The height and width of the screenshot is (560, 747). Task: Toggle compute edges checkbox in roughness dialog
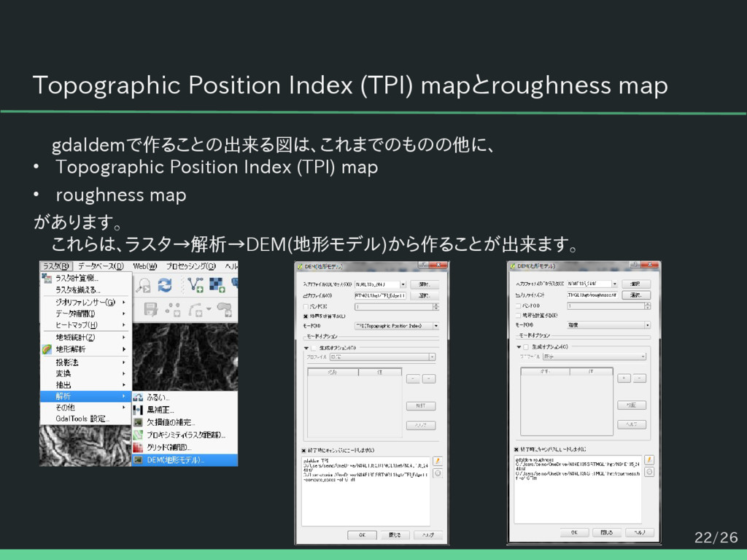518,315
